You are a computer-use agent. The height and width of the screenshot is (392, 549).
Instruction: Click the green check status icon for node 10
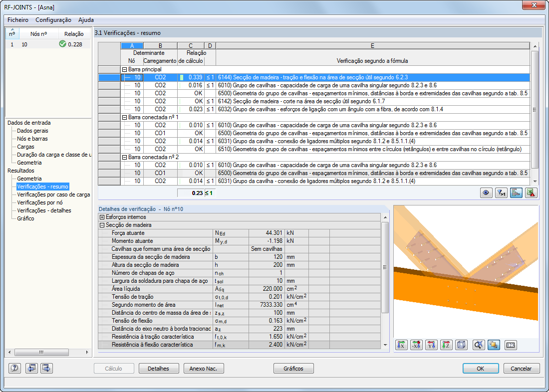[63, 44]
